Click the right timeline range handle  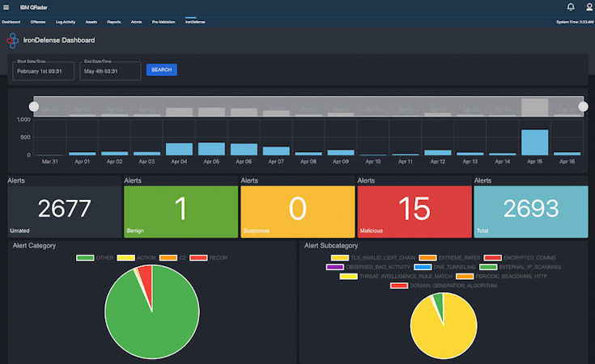583,107
